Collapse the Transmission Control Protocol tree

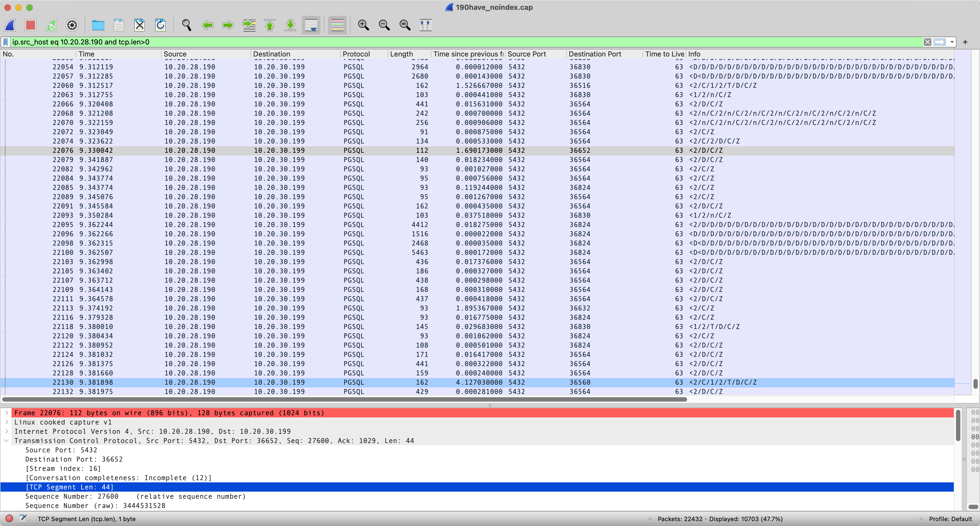(7, 440)
